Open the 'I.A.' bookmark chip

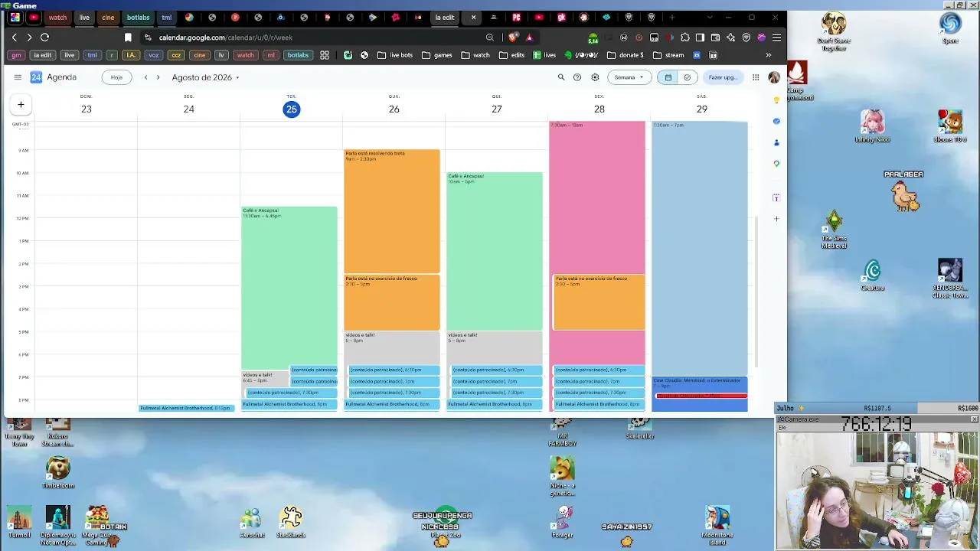click(x=131, y=55)
